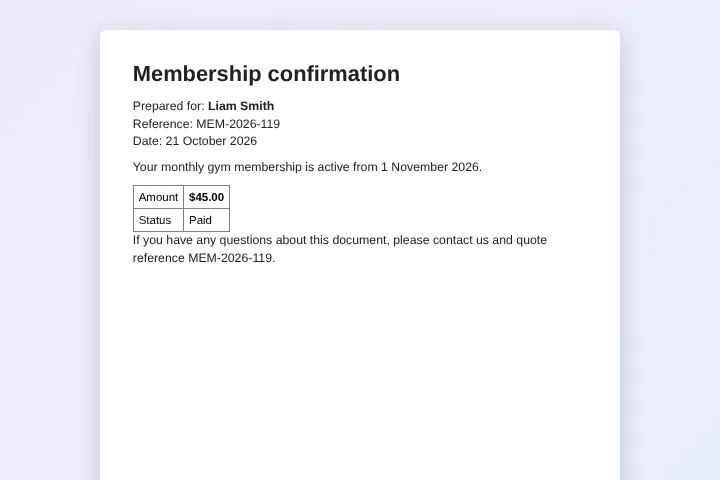Click the Date 21 October 2026 line
720x480 pixels.
click(195, 141)
